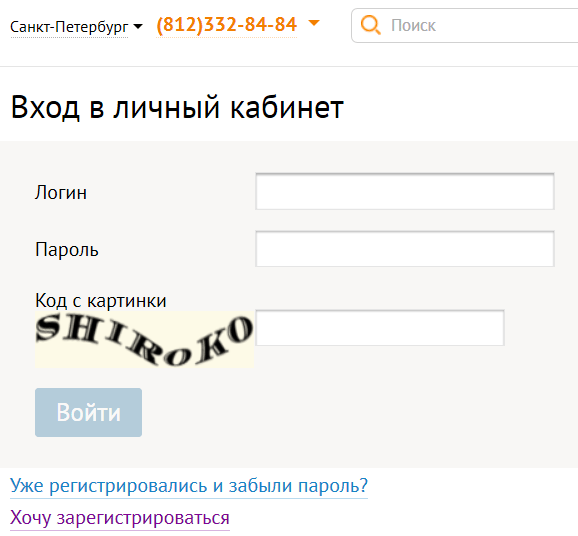The width and height of the screenshot is (578, 536).
Task: Click the Вход в личный кабинет heading
Action: click(x=177, y=107)
